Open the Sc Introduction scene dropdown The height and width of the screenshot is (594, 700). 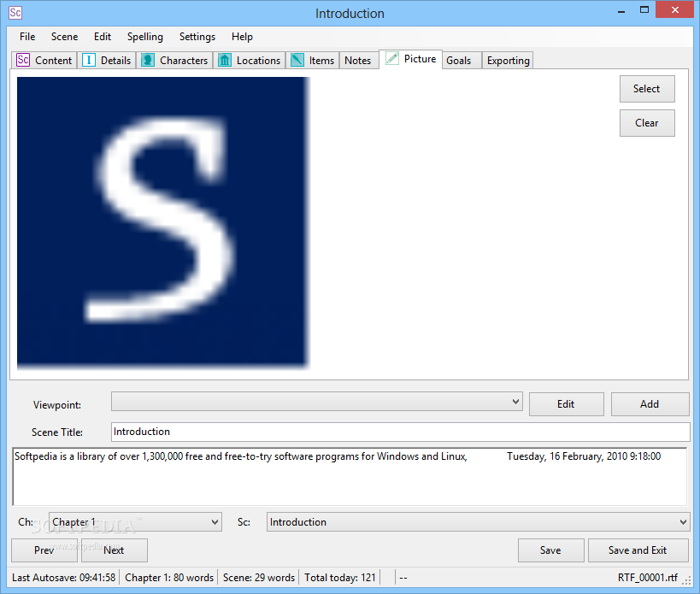coord(478,521)
